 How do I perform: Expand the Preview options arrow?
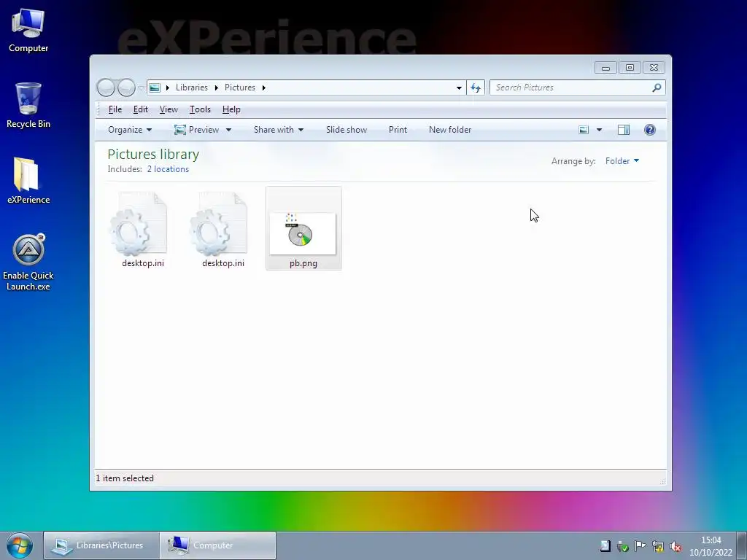pyautogui.click(x=228, y=130)
